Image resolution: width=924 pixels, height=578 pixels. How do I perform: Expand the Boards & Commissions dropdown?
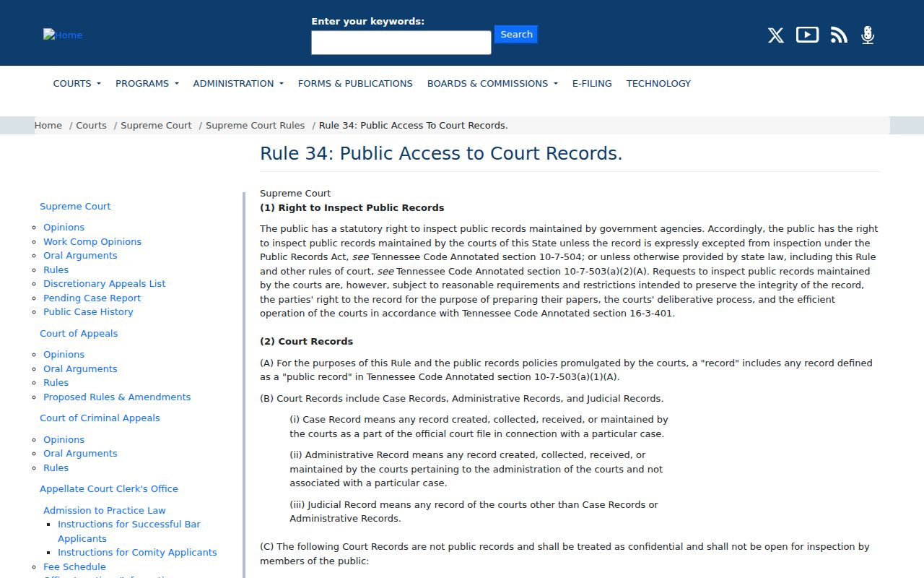click(492, 83)
